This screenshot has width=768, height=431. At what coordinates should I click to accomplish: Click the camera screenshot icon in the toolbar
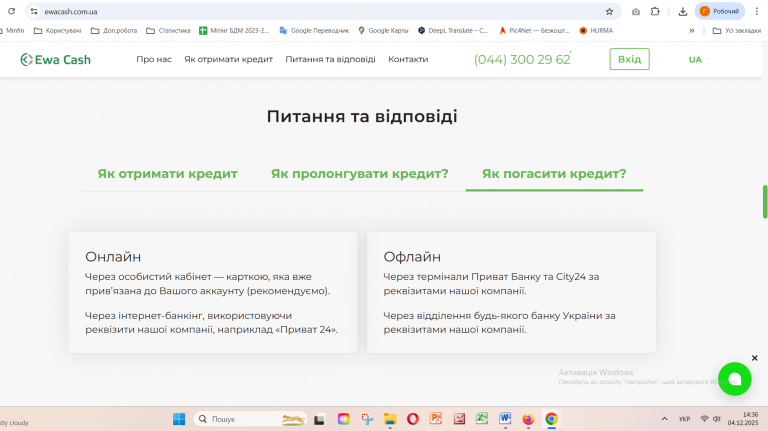(636, 11)
